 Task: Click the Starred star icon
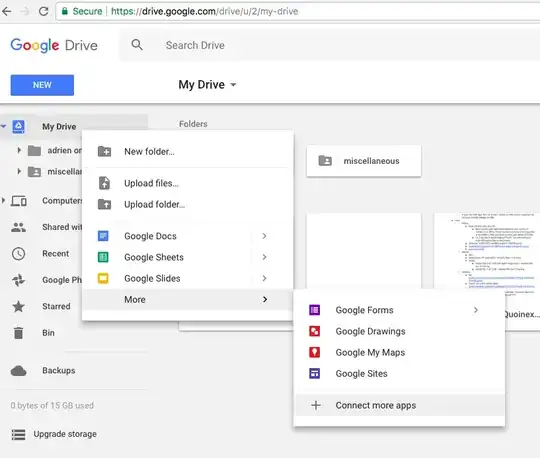tap(19, 306)
